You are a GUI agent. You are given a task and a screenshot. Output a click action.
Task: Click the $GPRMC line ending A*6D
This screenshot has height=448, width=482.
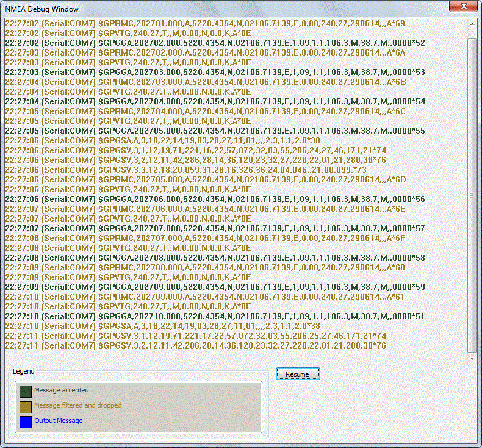point(206,179)
